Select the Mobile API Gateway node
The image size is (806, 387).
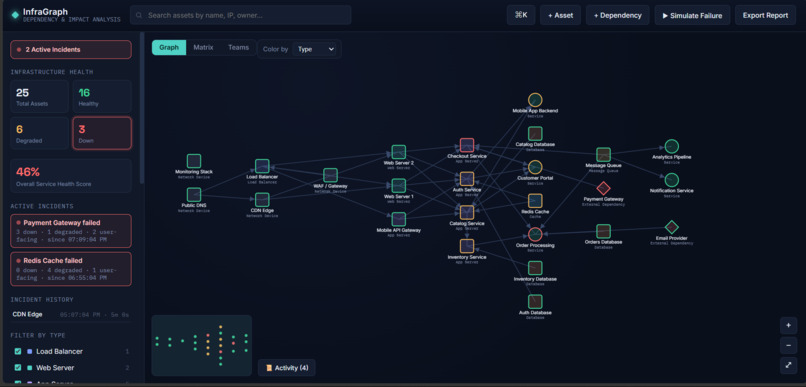399,219
